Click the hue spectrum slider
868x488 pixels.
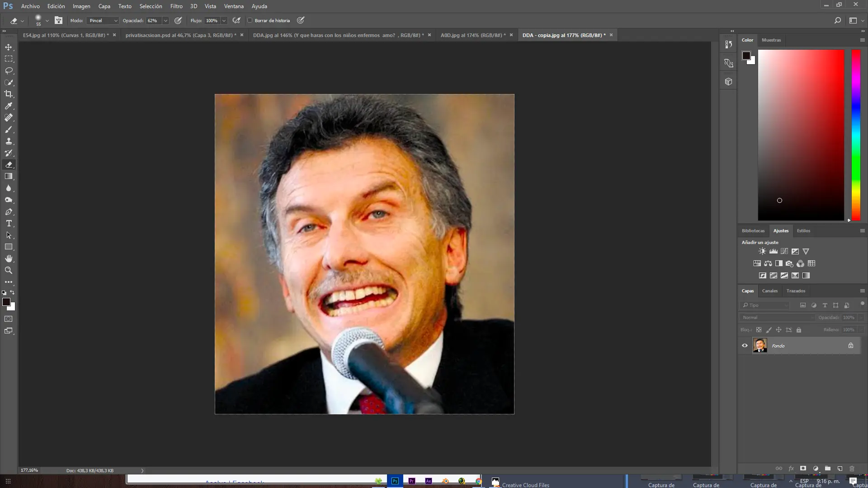tap(855, 135)
